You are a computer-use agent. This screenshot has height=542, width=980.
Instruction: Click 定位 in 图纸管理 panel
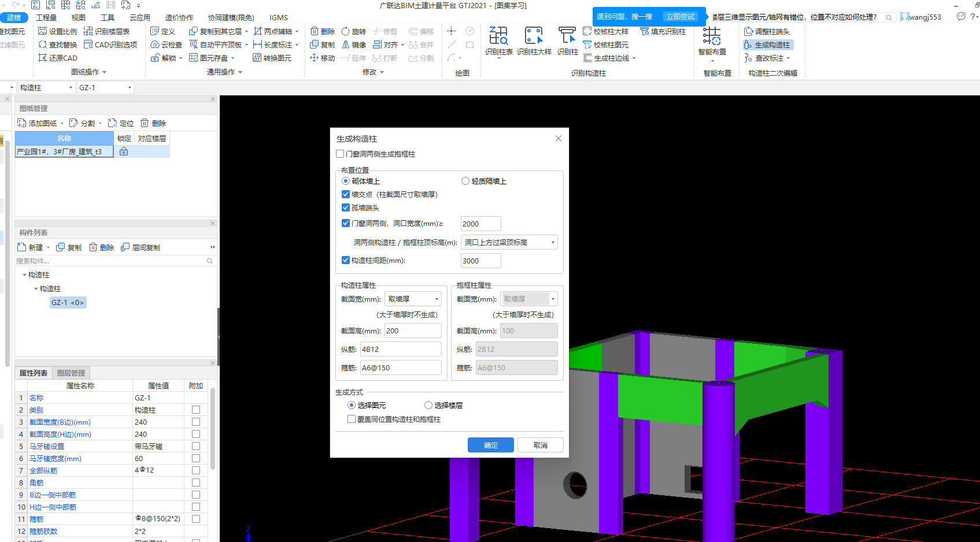pos(121,124)
